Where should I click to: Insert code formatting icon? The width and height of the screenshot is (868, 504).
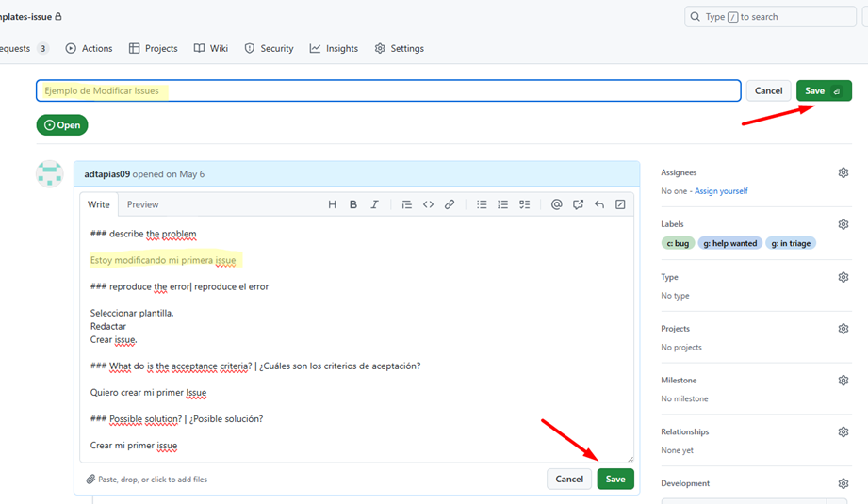point(428,204)
